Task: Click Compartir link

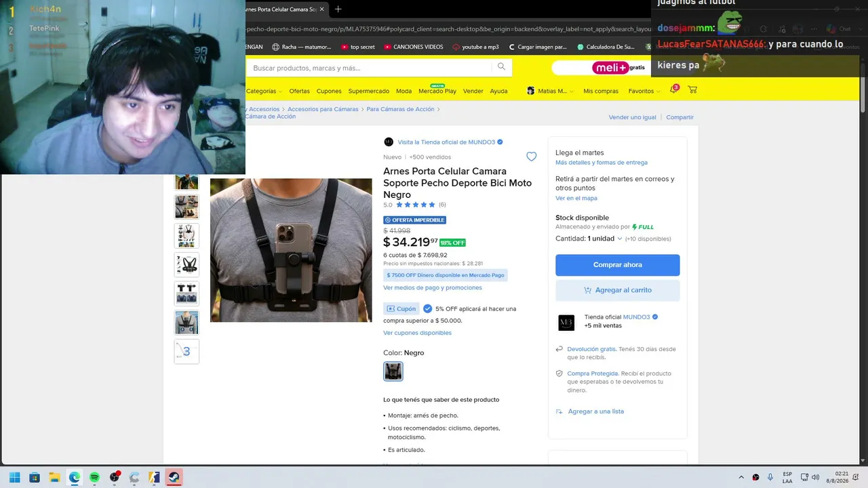Action: 680,117
